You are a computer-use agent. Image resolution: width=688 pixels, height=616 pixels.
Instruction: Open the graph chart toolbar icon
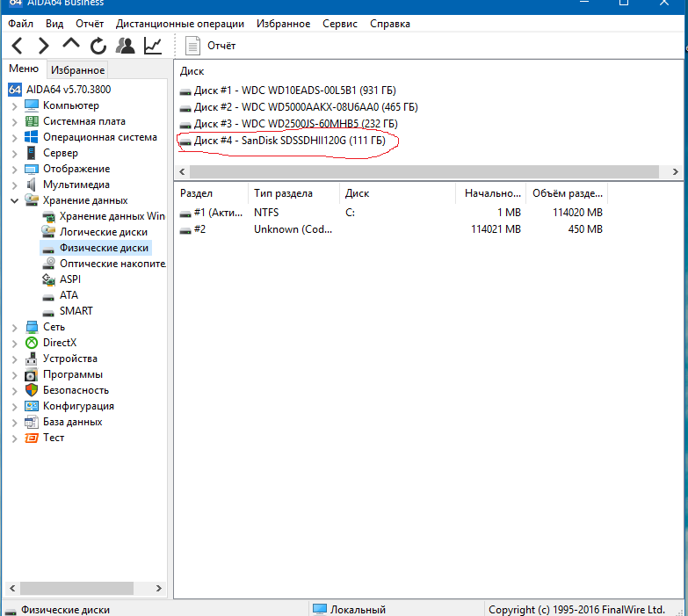(153, 46)
